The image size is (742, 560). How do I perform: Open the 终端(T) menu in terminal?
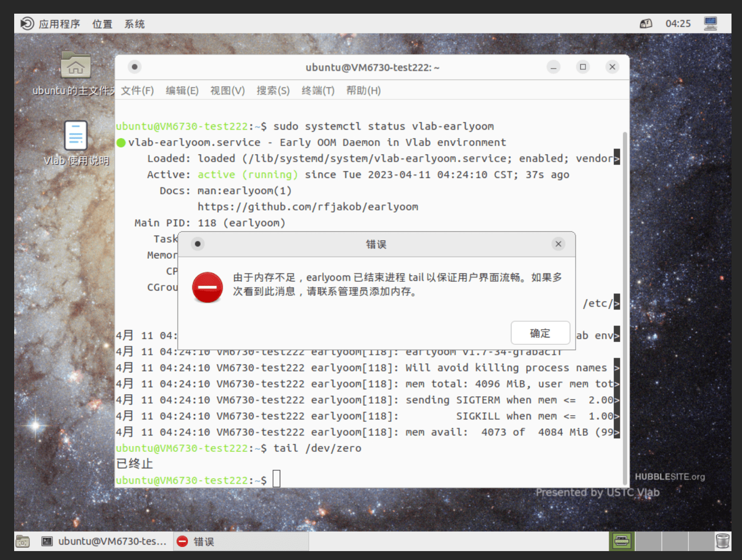pyautogui.click(x=318, y=91)
